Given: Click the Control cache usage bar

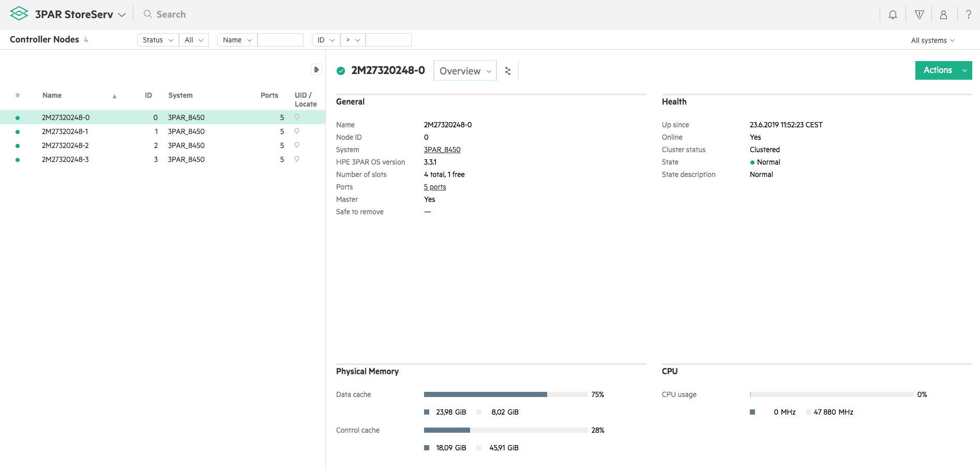Looking at the screenshot, I should tap(506, 430).
